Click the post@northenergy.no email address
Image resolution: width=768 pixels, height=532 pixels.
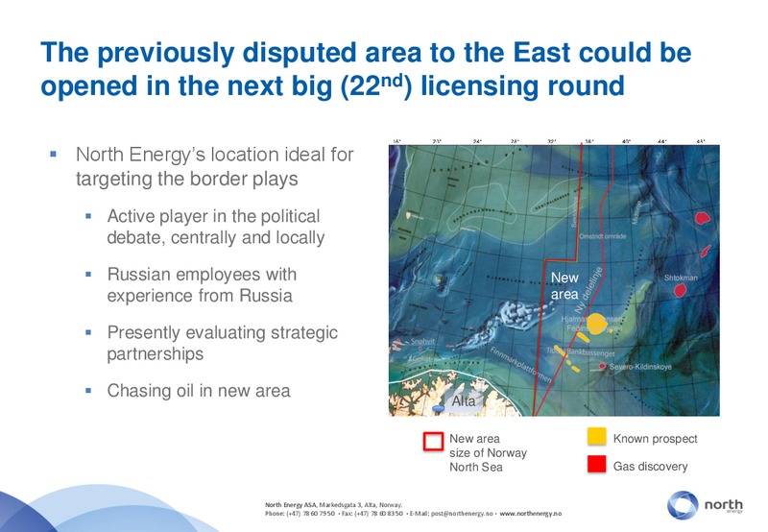[462, 514]
